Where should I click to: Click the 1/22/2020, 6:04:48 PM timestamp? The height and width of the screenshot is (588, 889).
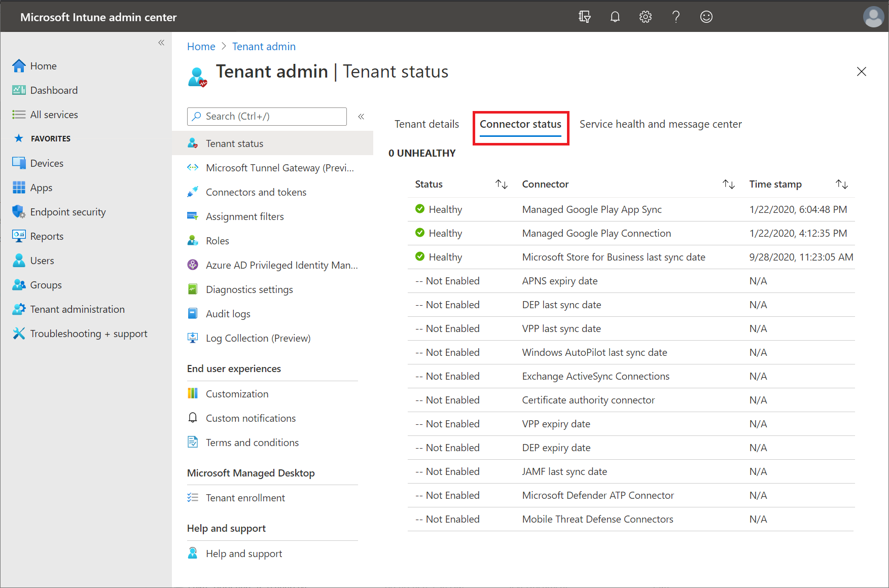[x=798, y=209]
